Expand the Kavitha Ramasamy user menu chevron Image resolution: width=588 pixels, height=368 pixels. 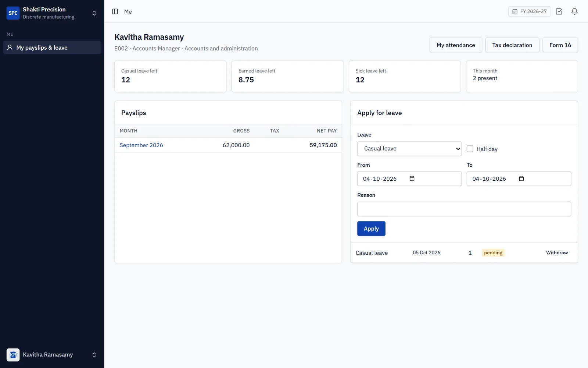[94, 355]
